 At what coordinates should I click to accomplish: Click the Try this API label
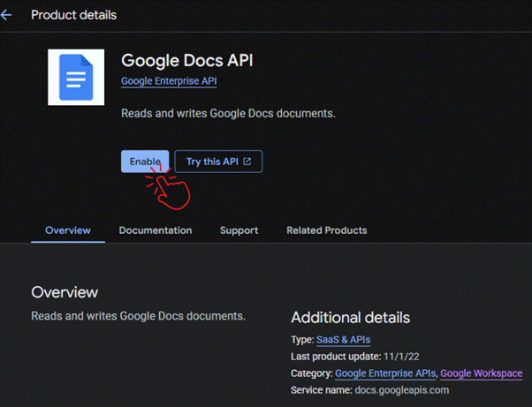tap(212, 162)
